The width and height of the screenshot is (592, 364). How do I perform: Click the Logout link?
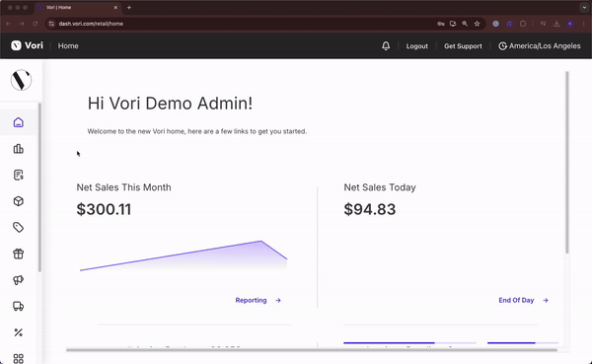(x=416, y=46)
